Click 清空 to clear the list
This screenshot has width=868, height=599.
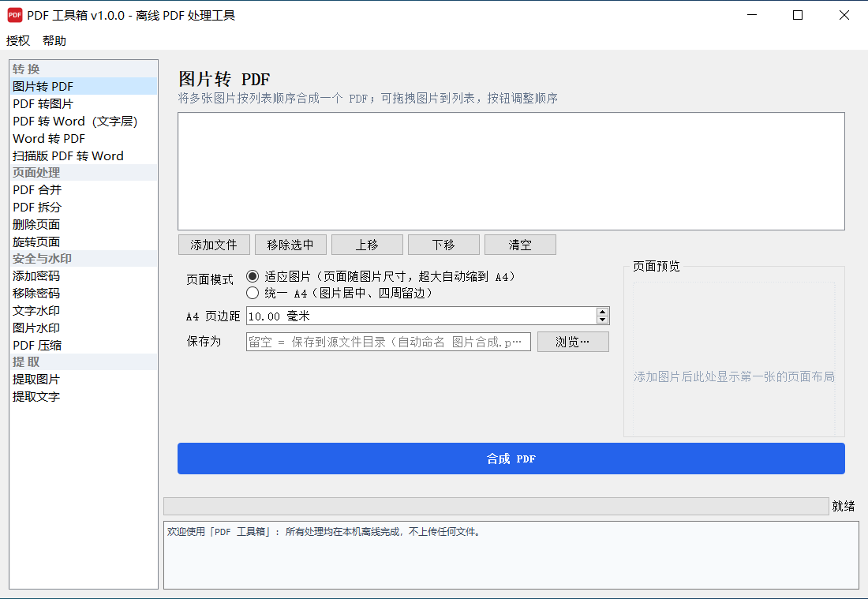click(x=520, y=245)
